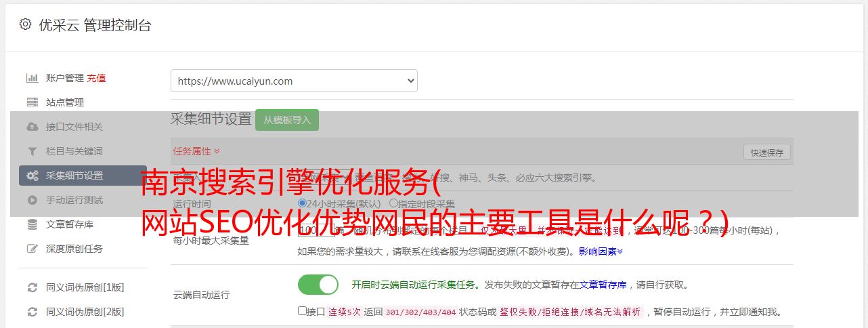Click the edit icon next to 深度原创任务

pyautogui.click(x=32, y=249)
